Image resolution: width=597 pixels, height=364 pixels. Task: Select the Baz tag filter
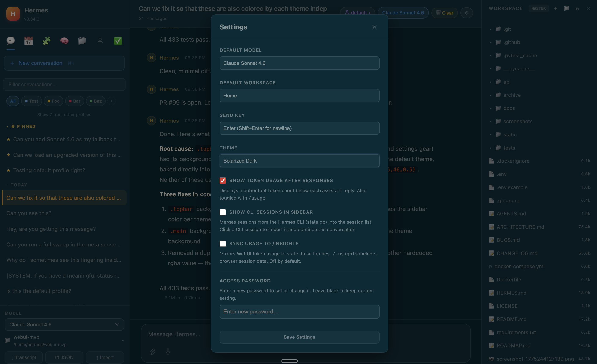click(x=95, y=101)
